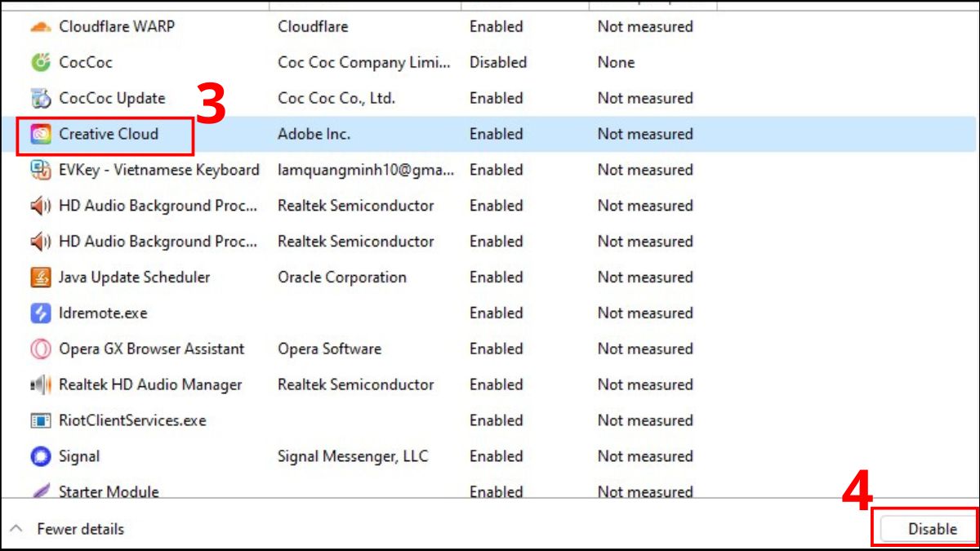Click the EVKey keyboard icon
Screen dimensions: 980x551
click(40, 170)
